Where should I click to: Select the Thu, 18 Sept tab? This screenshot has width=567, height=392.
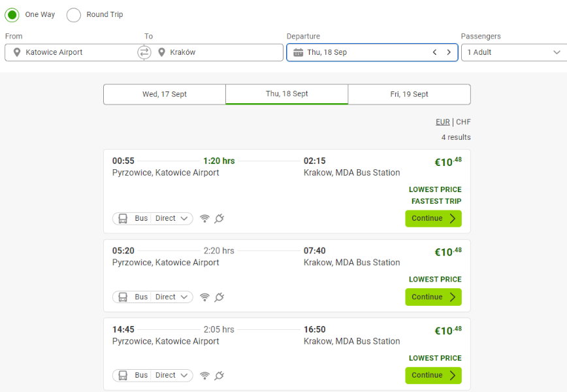coord(287,94)
